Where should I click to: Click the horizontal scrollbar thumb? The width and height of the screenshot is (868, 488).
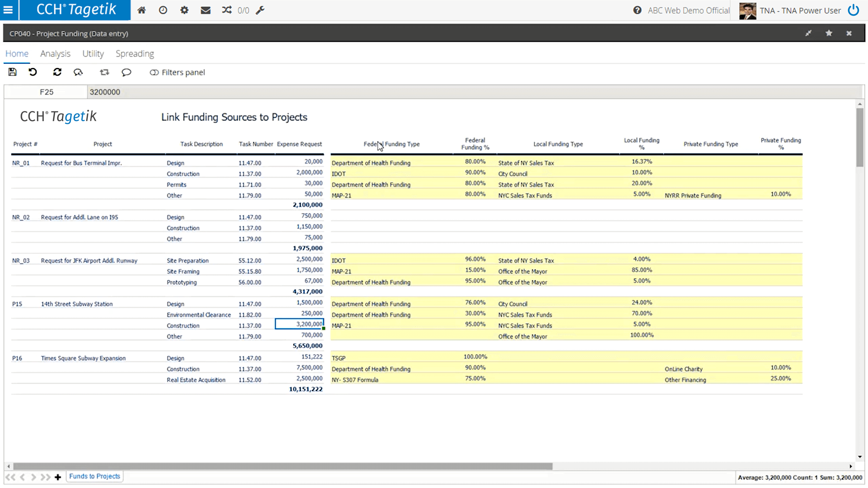[x=282, y=466]
